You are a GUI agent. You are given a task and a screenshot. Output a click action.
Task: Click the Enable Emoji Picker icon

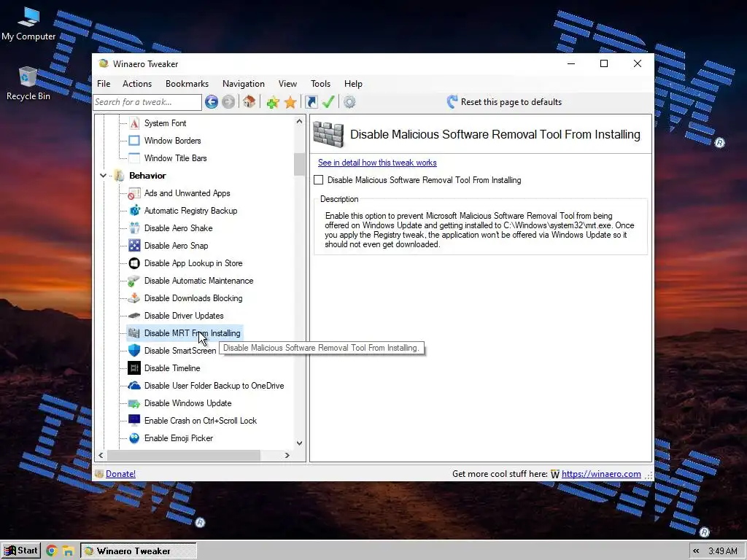[x=134, y=438]
